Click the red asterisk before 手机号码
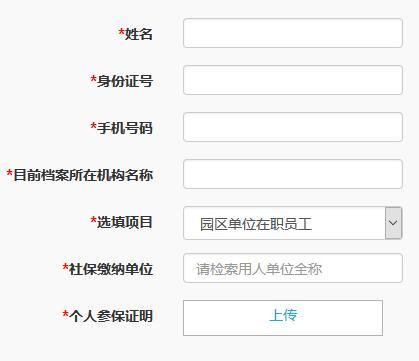Screen dimensions: 419x361 [94, 126]
